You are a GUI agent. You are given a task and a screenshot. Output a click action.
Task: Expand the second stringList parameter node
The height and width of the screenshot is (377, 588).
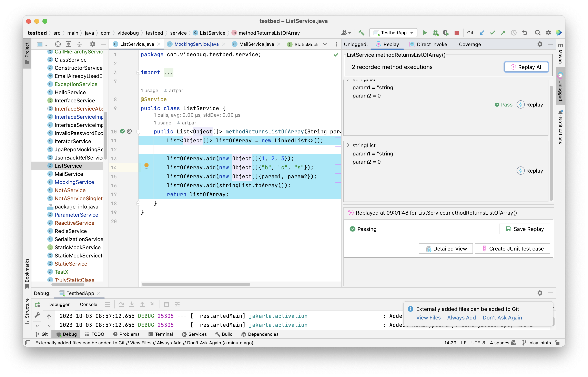348,145
